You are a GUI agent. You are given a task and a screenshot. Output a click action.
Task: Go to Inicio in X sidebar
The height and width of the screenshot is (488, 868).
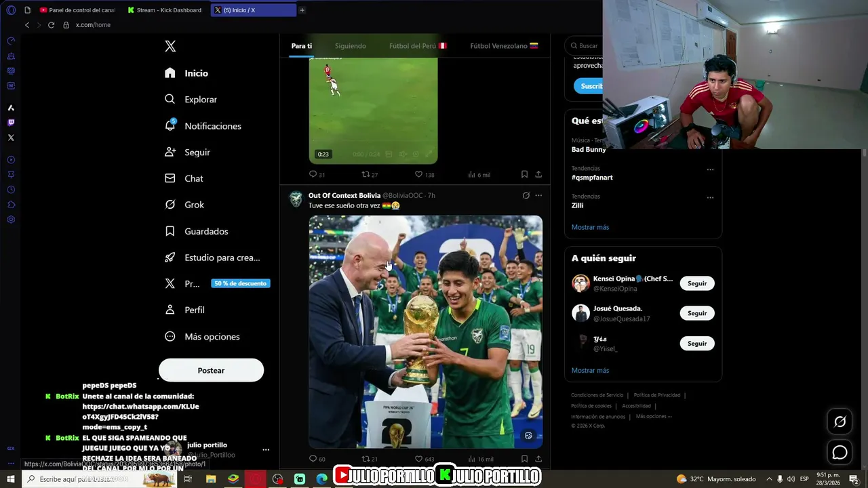coord(186,73)
